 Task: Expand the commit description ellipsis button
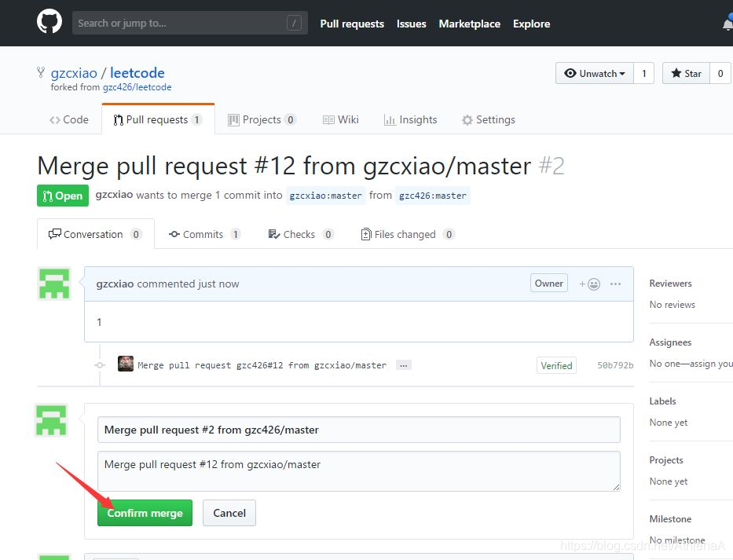pyautogui.click(x=404, y=365)
